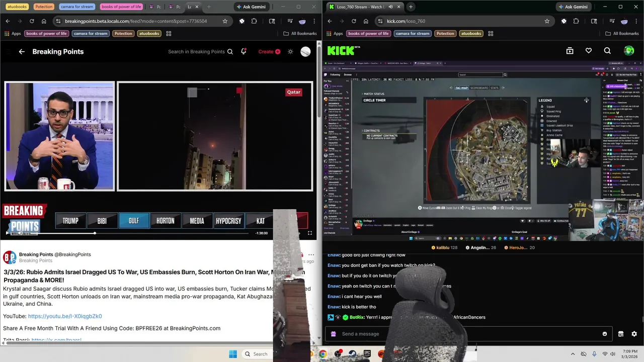Open a new tab in the Kick browser window
Screen dimensions: 644x362
[411, 7]
